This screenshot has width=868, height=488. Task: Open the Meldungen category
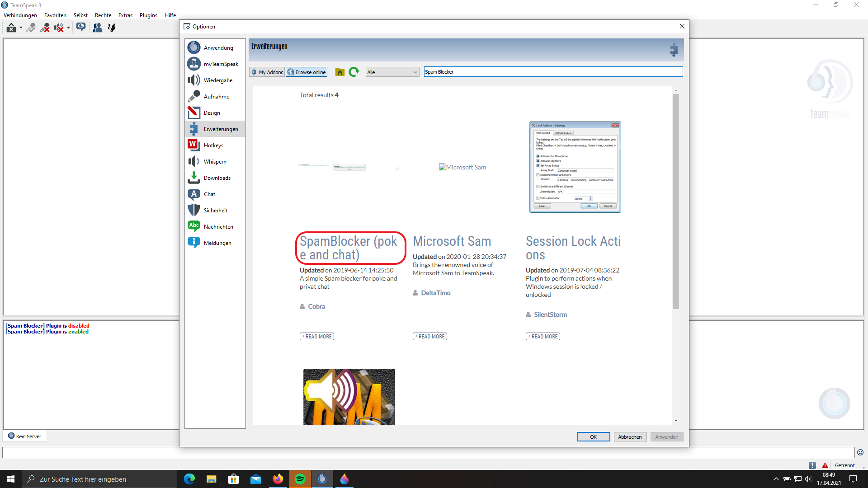(x=215, y=243)
